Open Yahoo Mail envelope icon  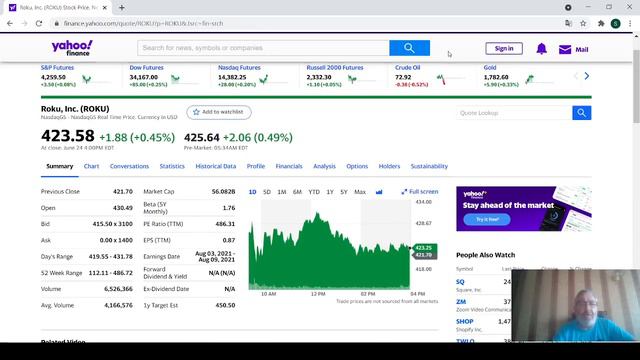[565, 49]
